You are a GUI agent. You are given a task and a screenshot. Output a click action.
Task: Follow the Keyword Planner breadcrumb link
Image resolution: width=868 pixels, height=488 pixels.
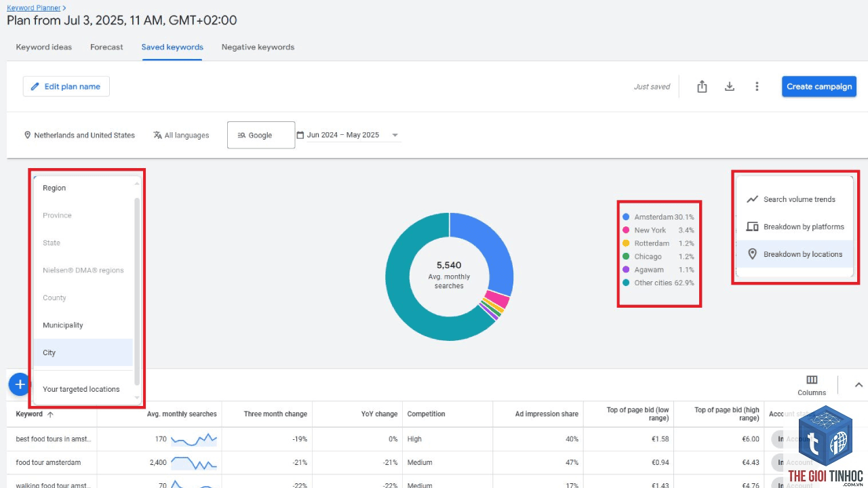pos(34,8)
